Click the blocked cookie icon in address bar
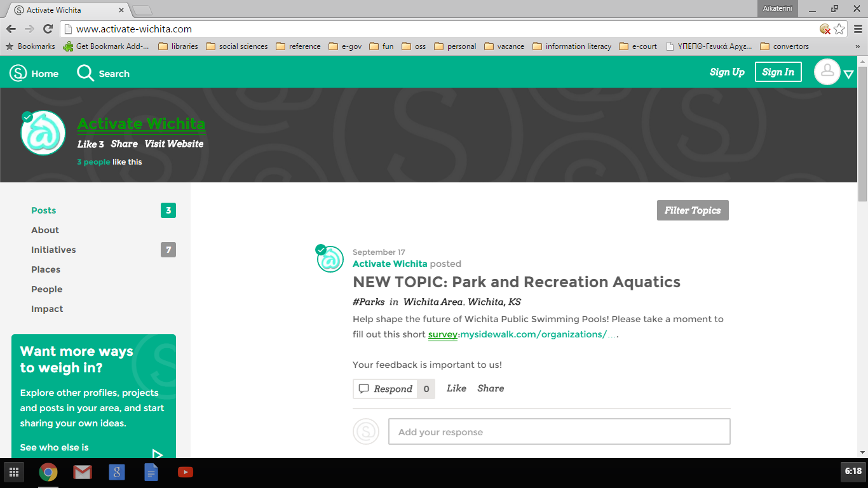 pyautogui.click(x=825, y=29)
